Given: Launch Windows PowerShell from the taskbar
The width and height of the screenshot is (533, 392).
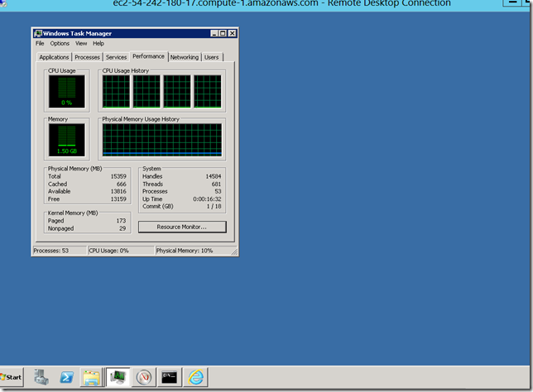Looking at the screenshot, I should 65,378.
